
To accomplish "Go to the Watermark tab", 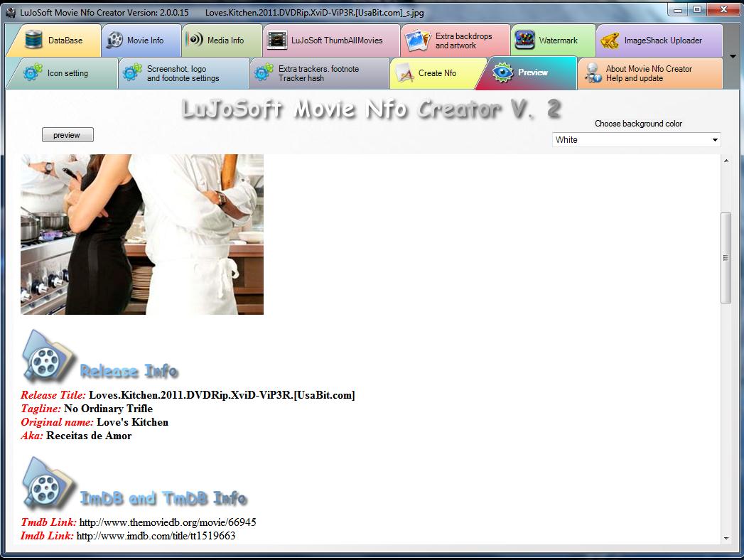I will point(553,41).
